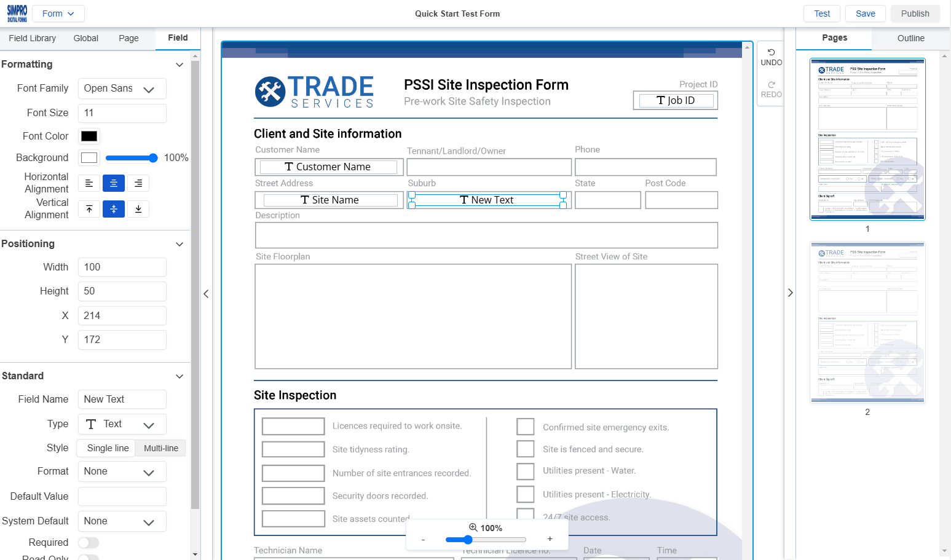Viewport: 951px width, 560px height.
Task: Switch to the Field Library tab
Action: tap(33, 38)
